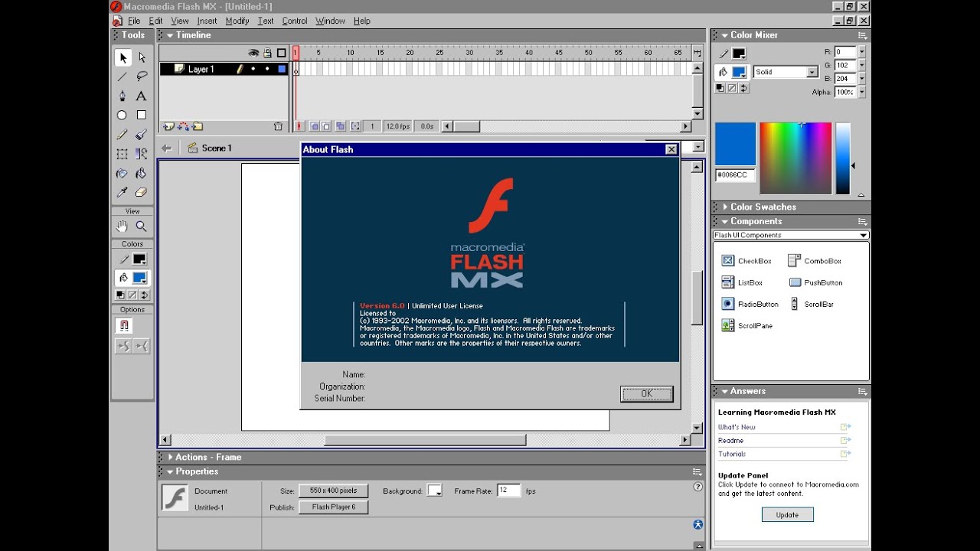Click Add Motion Guide icon in Timeline
Viewport: 980px width, 551px height.
point(184,126)
